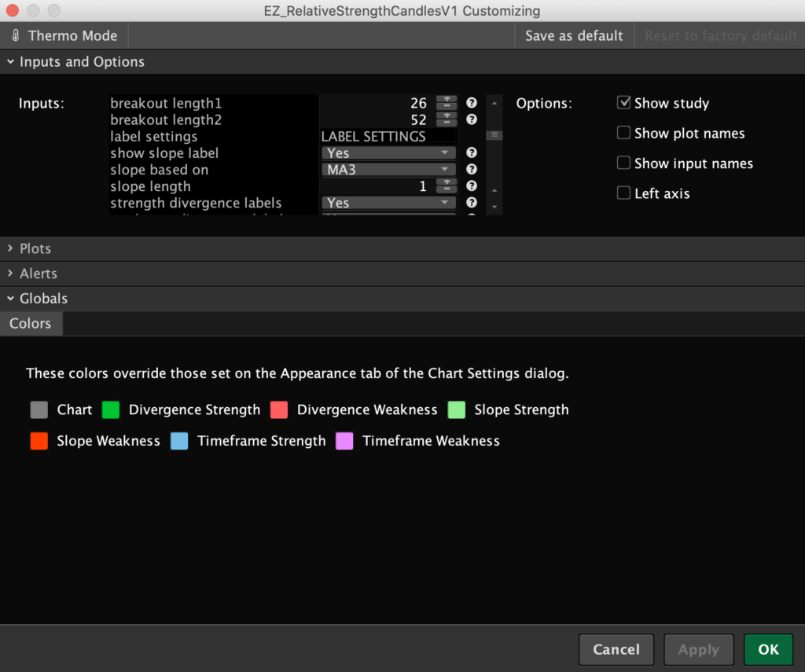This screenshot has width=805, height=672.
Task: Toggle the Left axis checkbox
Action: click(x=624, y=193)
